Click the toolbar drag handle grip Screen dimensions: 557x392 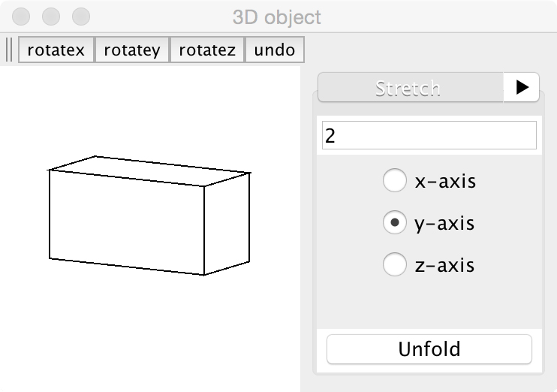point(10,50)
